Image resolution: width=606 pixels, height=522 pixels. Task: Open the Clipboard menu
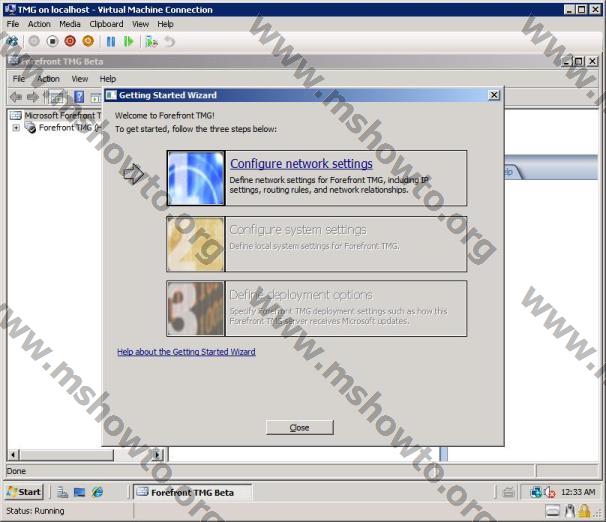coord(106,24)
